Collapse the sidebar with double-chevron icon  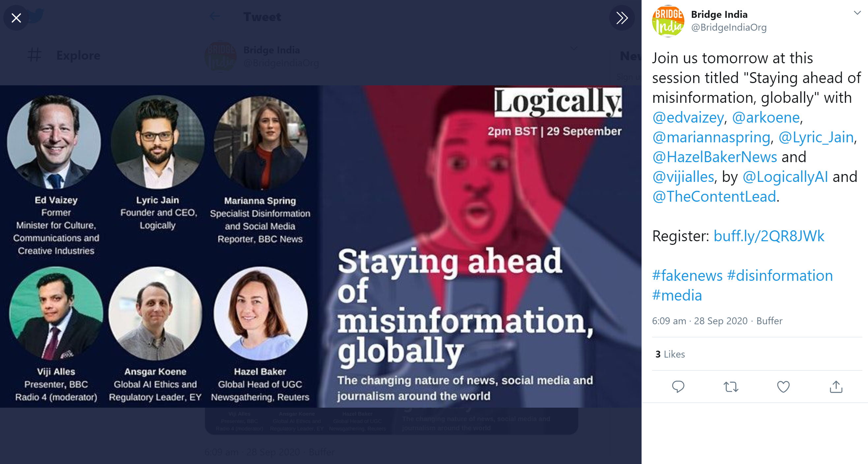[x=622, y=18]
